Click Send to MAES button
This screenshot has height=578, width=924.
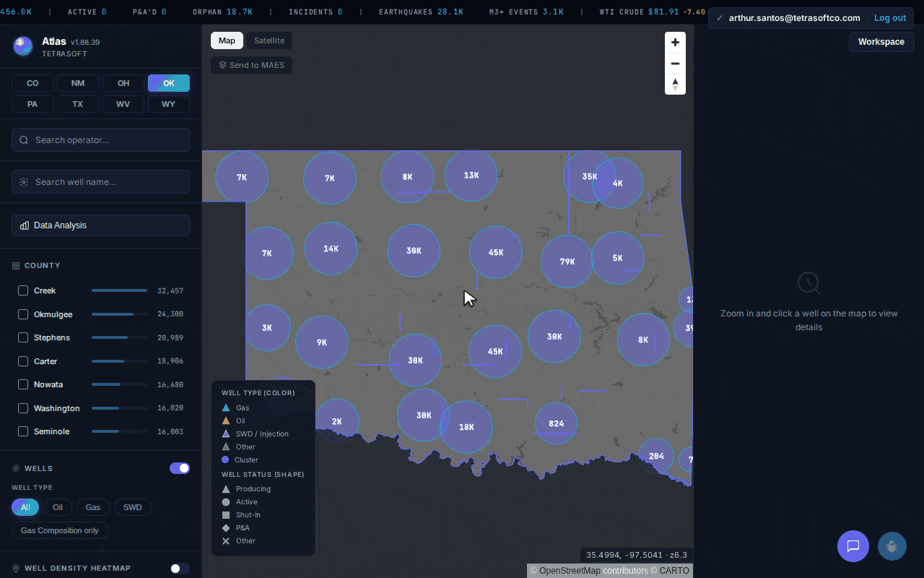[251, 65]
